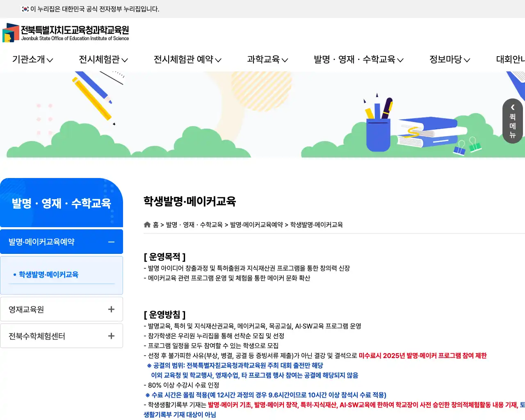The width and height of the screenshot is (525, 420).
Task: Collapse the 퀵메뉴 panel with its arrow icon
Action: click(512, 107)
